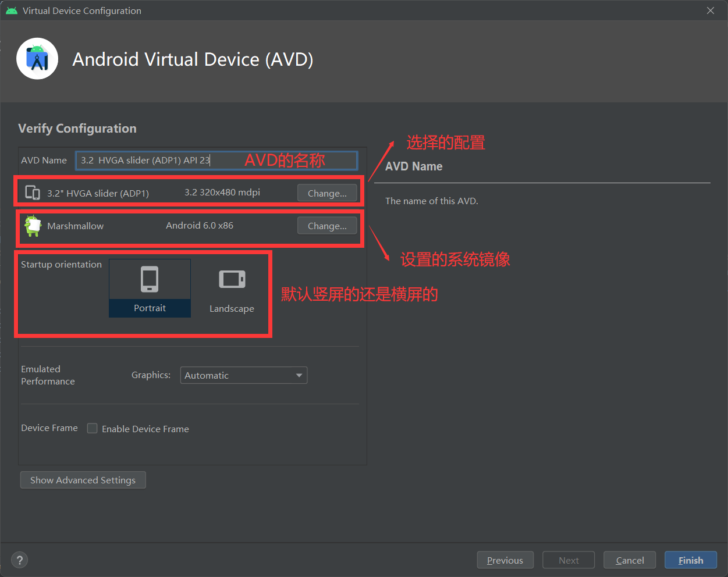Viewport: 728px width, 577px height.
Task: Choose Landscape startup orientation
Action: [232, 288]
